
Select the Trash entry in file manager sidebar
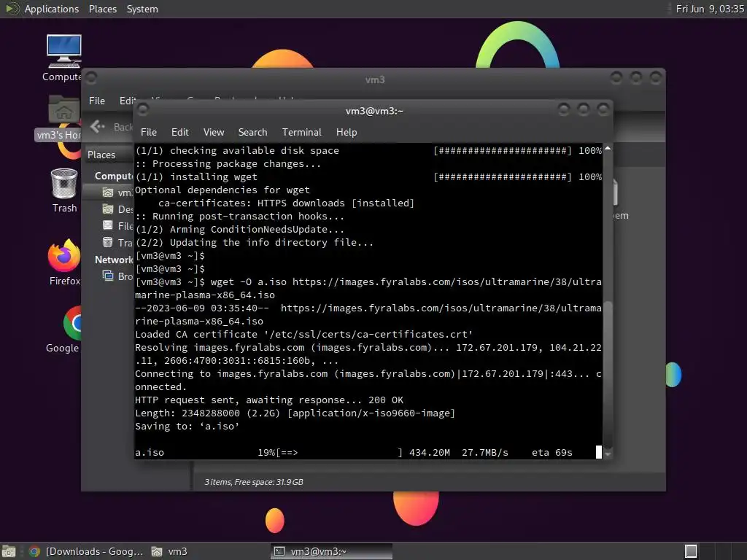click(x=117, y=242)
